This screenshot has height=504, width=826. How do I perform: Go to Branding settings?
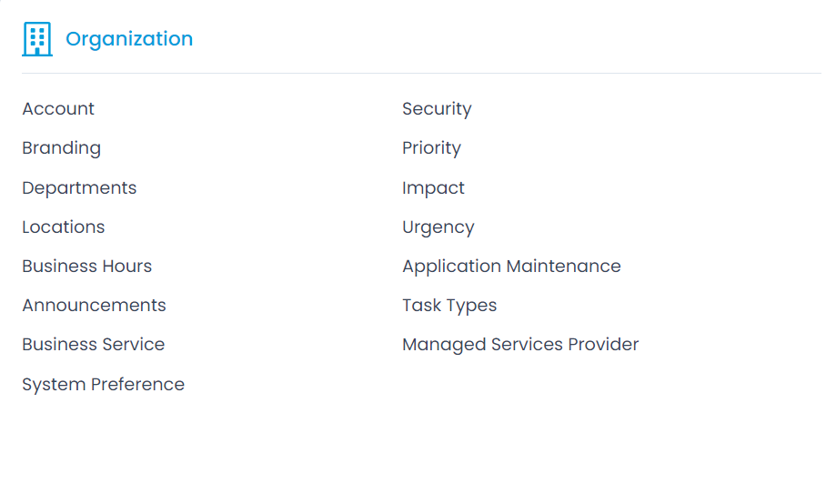[x=61, y=148]
